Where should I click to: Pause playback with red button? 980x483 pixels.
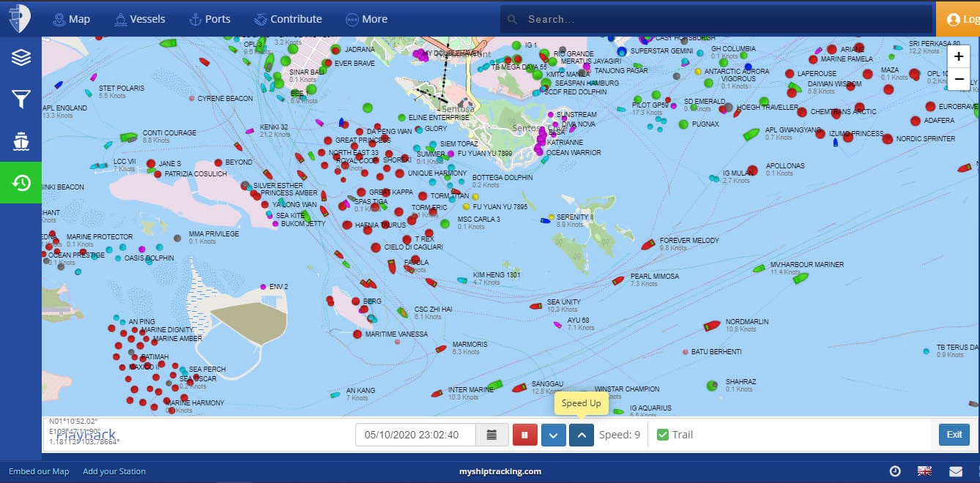tap(524, 435)
